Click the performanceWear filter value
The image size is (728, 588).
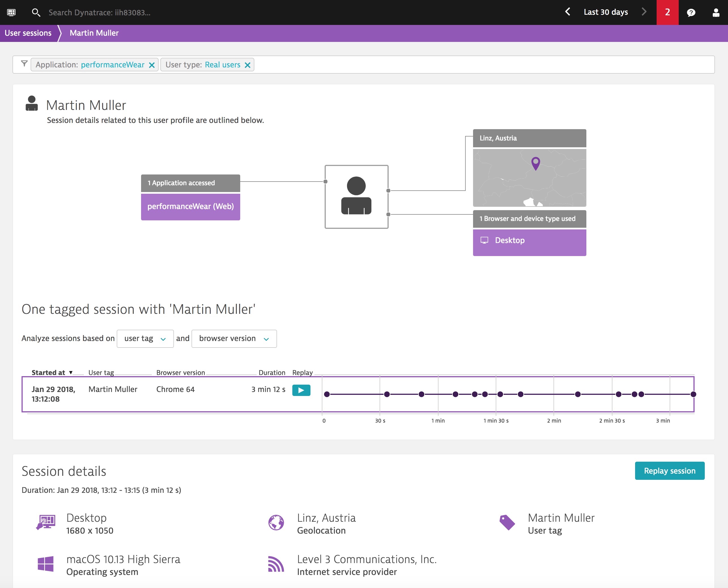112,65
